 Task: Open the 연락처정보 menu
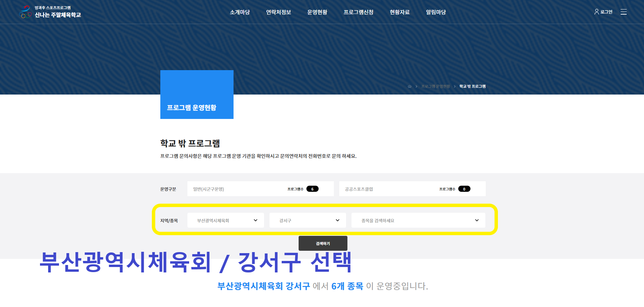tap(278, 12)
